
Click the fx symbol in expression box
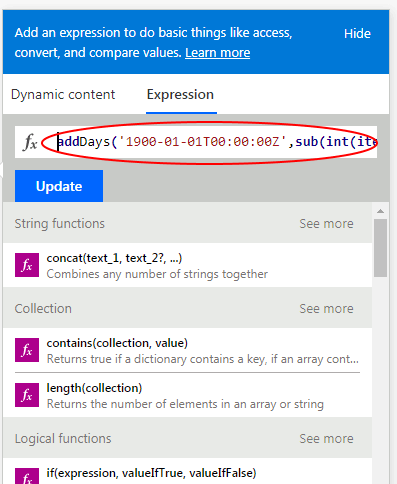(30, 142)
